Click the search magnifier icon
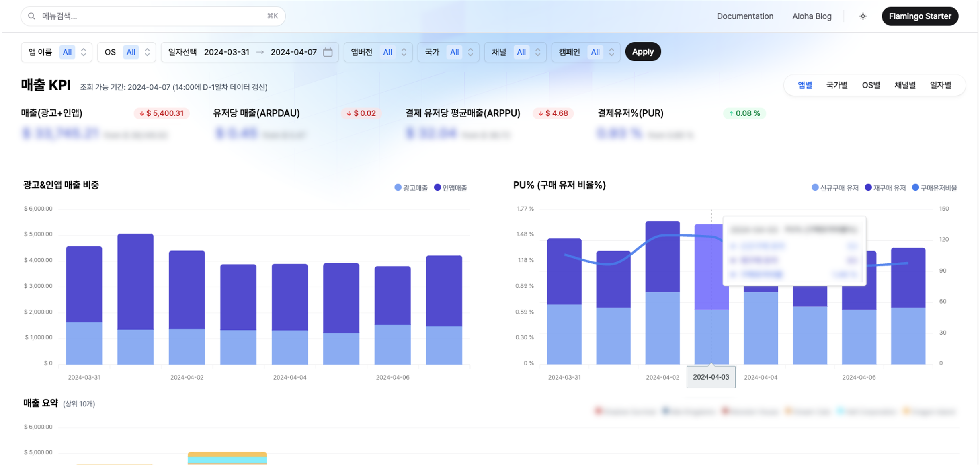980x466 pixels. tap(31, 16)
